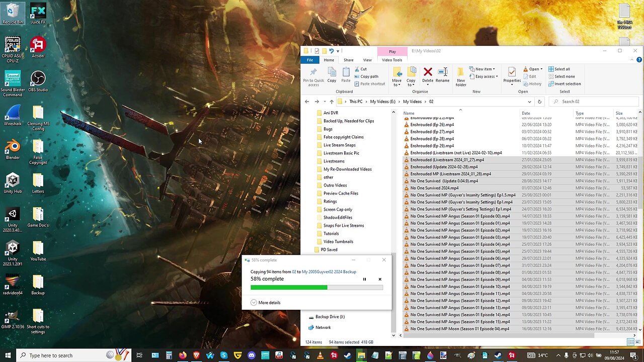Viewport: 644px width, 362px height.
Task: Open the Open button dropdown arrow
Action: click(x=541, y=69)
